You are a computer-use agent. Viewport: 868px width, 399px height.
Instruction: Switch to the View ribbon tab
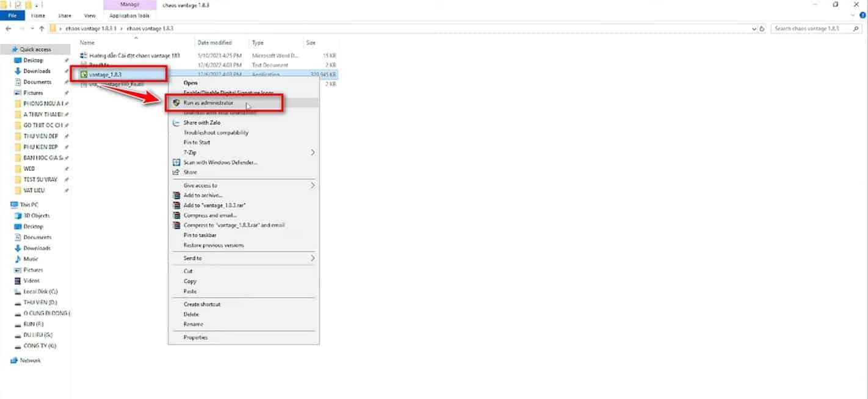click(x=90, y=15)
